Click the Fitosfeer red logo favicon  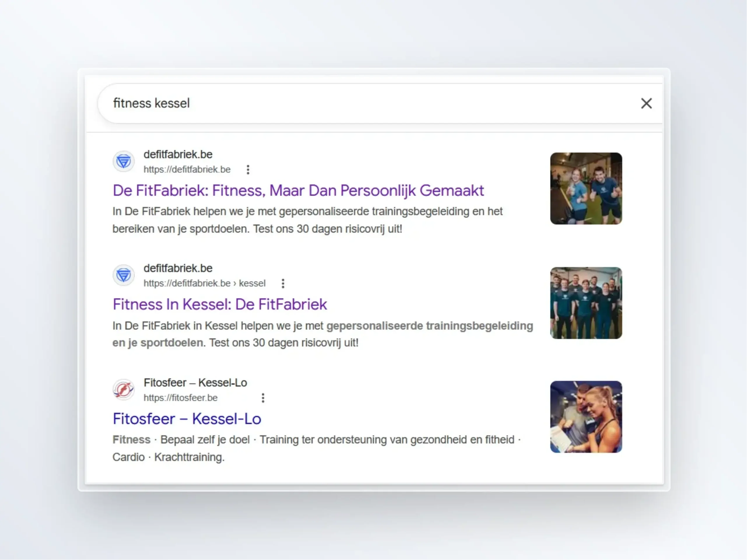pyautogui.click(x=124, y=390)
